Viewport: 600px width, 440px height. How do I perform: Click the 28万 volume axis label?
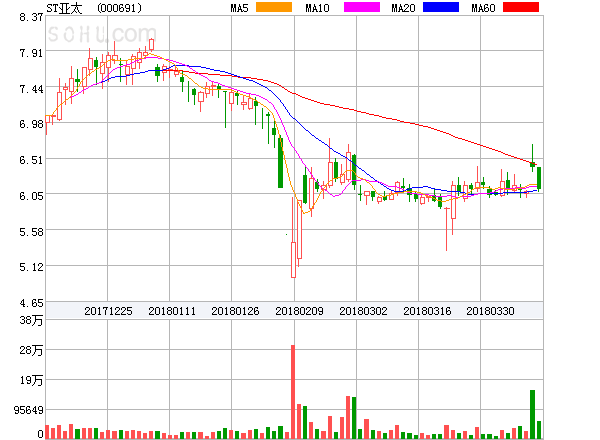point(31,350)
